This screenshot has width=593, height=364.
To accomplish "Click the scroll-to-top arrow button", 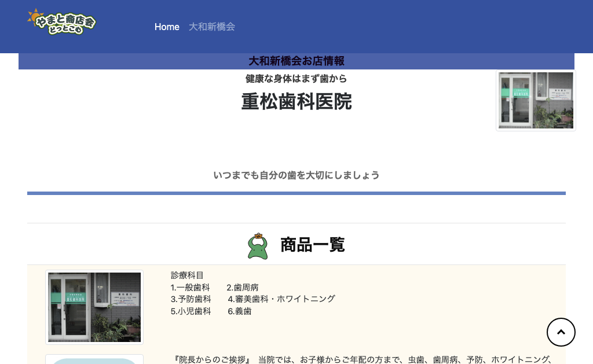I will tap(561, 332).
